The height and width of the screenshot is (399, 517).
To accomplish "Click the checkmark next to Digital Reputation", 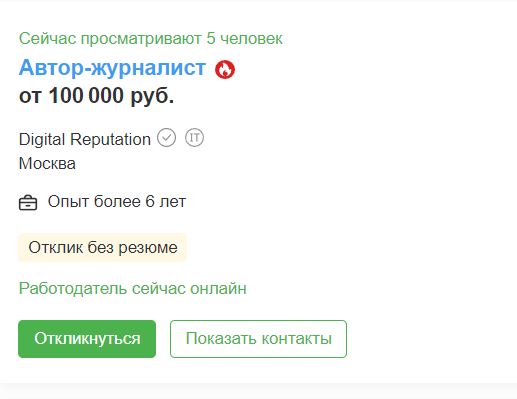I will point(166,138).
